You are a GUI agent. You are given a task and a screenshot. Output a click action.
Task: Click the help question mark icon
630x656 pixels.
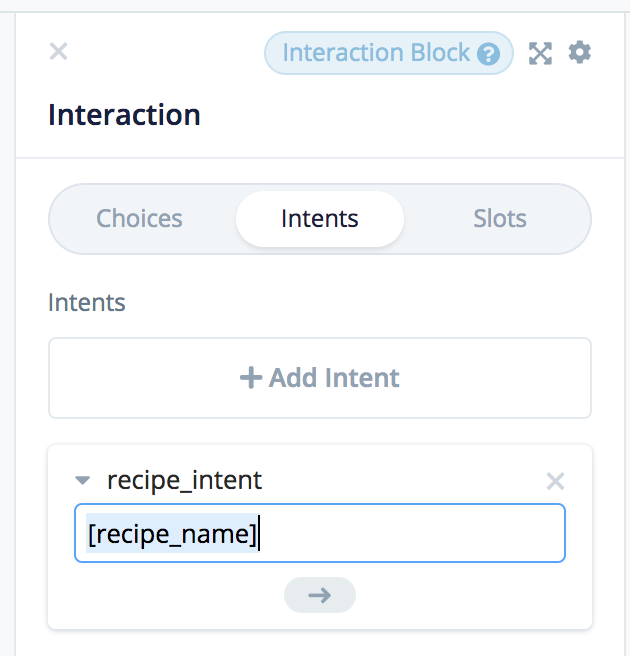(x=488, y=54)
